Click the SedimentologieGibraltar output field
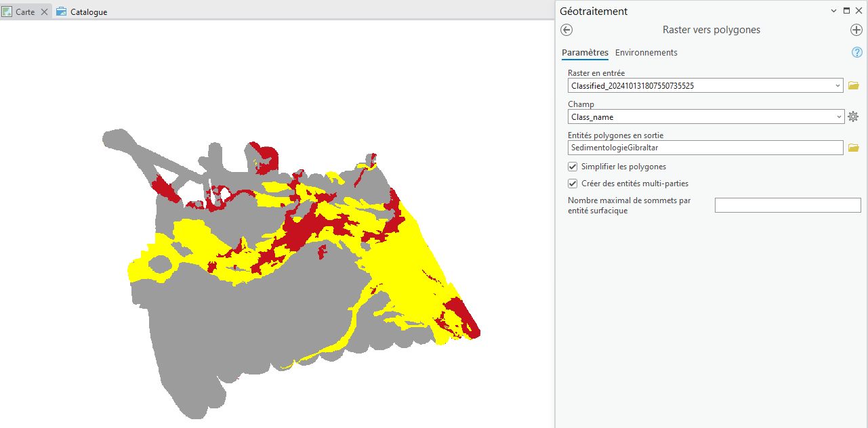Image resolution: width=868 pixels, height=428 pixels. pos(705,148)
